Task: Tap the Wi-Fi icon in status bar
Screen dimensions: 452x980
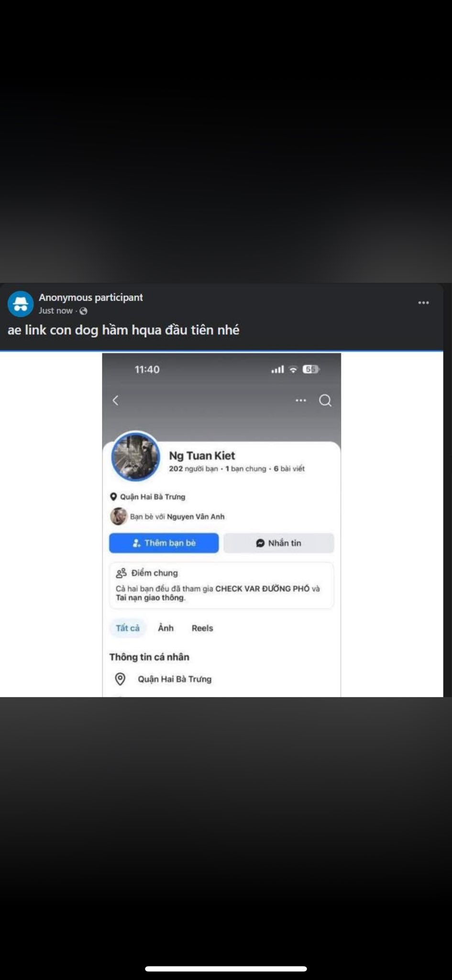Action: (293, 369)
